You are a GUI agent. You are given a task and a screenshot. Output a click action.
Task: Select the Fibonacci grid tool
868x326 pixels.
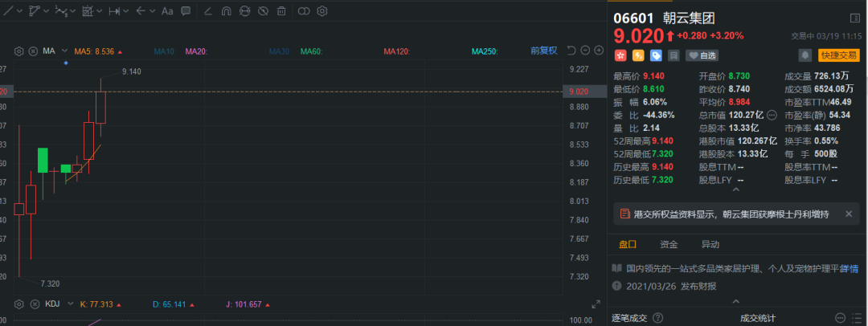coord(88,10)
